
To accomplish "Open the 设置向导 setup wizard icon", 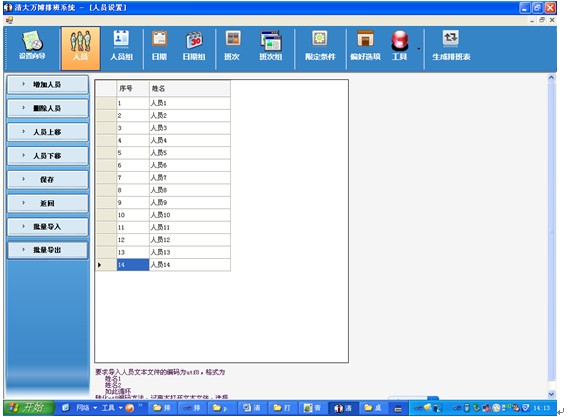I will tap(32, 46).
